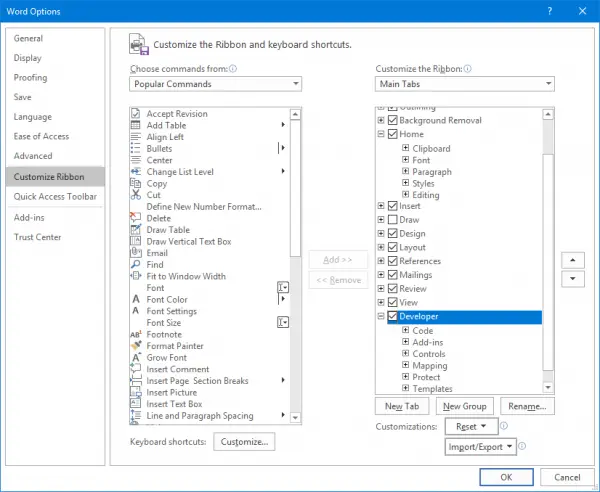Uncheck the Mailings tab checkbox
The width and height of the screenshot is (600, 492).
click(392, 275)
